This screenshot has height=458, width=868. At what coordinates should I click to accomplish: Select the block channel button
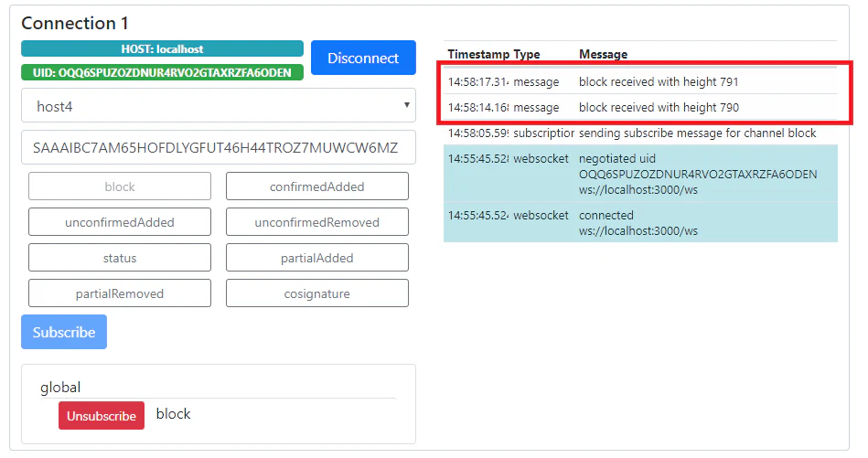(120, 186)
